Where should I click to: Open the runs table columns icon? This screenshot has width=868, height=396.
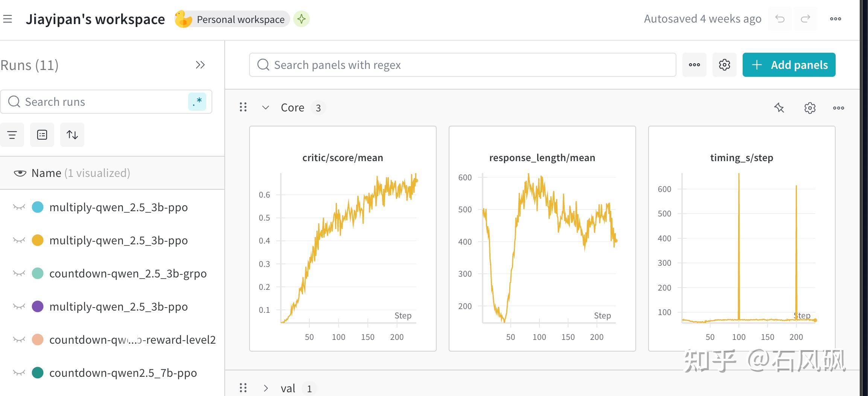pyautogui.click(x=42, y=135)
